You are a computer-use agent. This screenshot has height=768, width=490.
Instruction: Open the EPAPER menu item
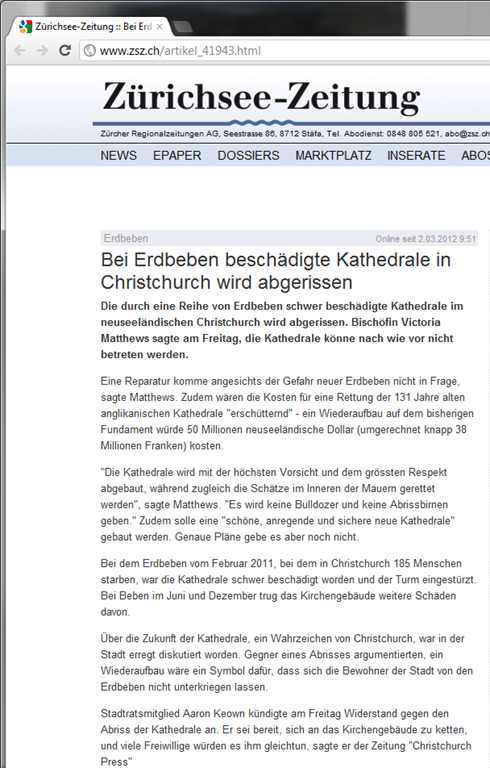pyautogui.click(x=177, y=155)
